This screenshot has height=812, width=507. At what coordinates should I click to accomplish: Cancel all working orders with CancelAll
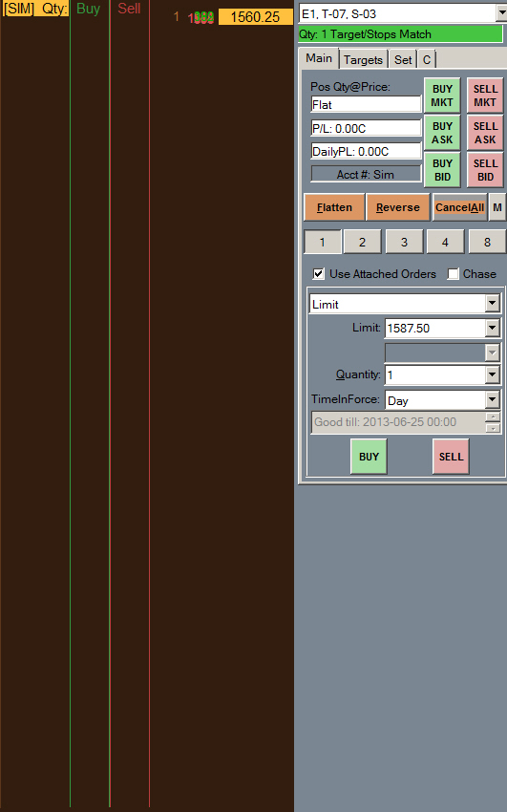pos(459,207)
